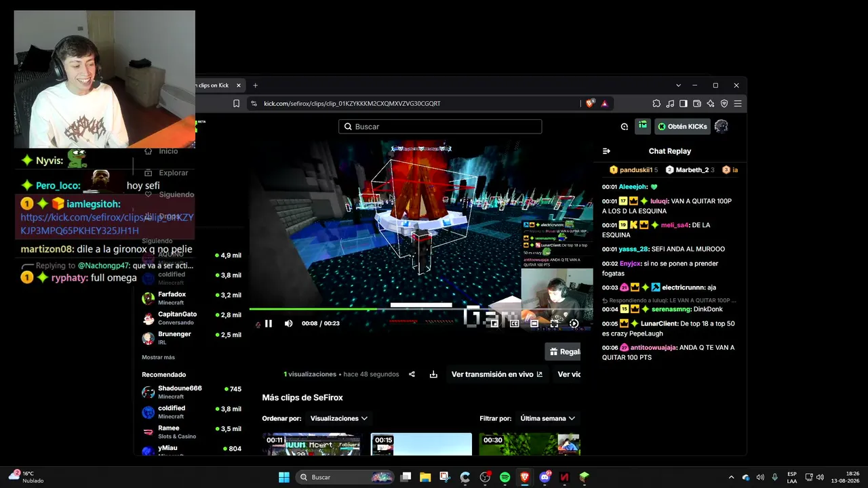Open the Brave Wallet icon

697,104
